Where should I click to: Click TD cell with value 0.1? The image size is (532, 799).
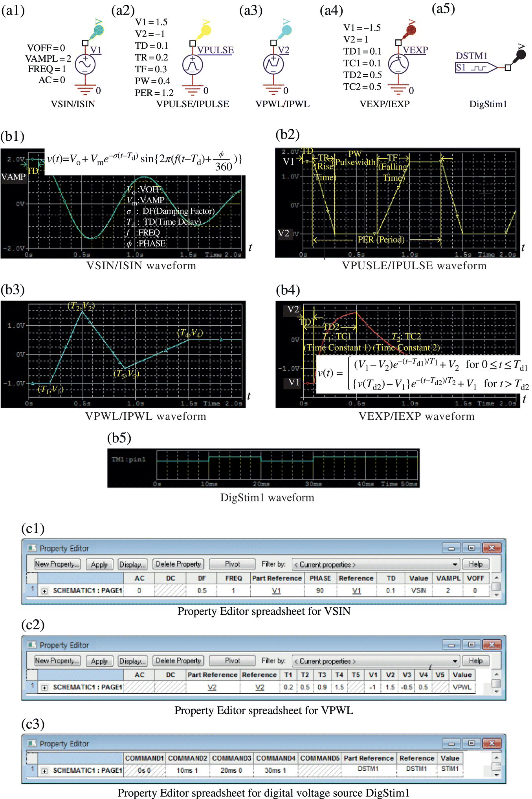[x=391, y=590]
